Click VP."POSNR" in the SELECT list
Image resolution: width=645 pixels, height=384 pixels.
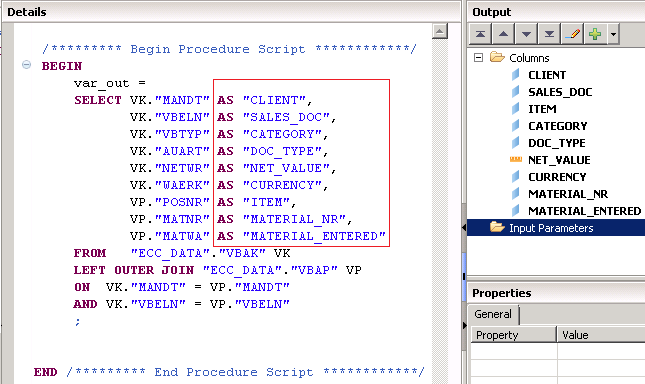170,202
